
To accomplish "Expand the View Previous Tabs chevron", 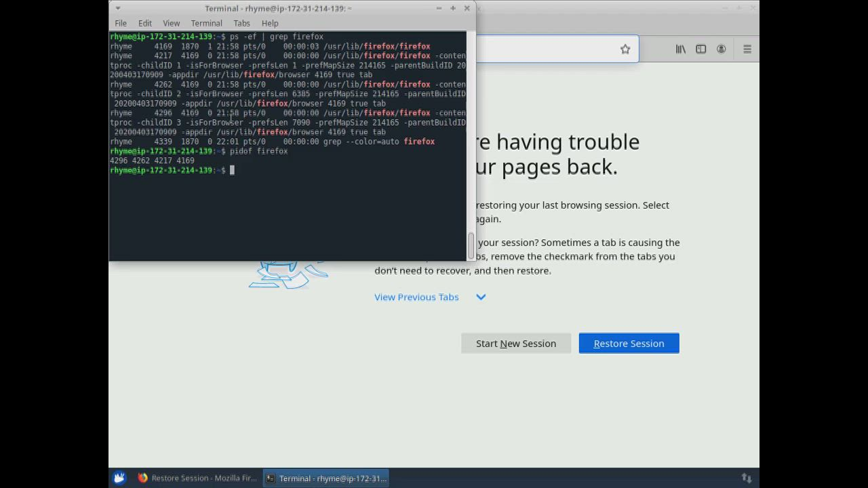I will (x=481, y=297).
